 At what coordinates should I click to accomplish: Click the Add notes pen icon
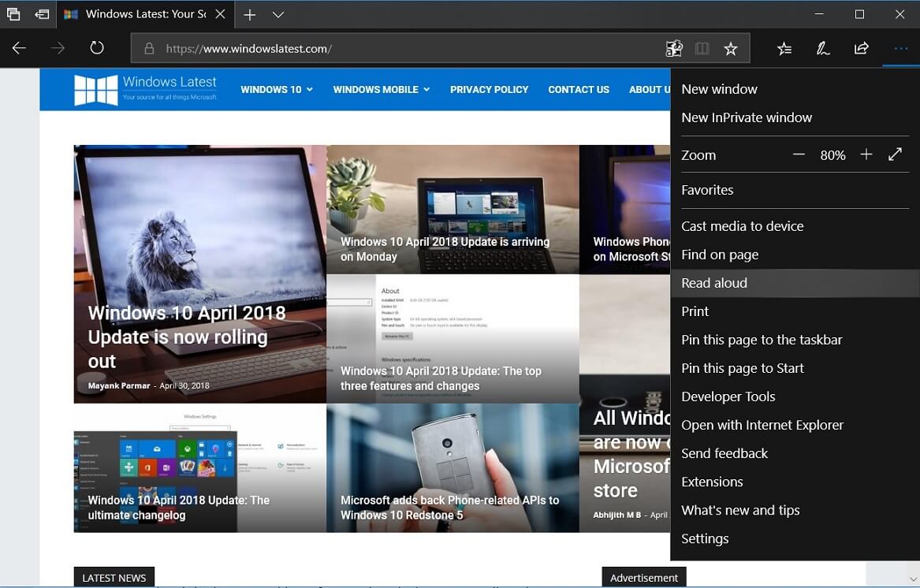click(822, 49)
